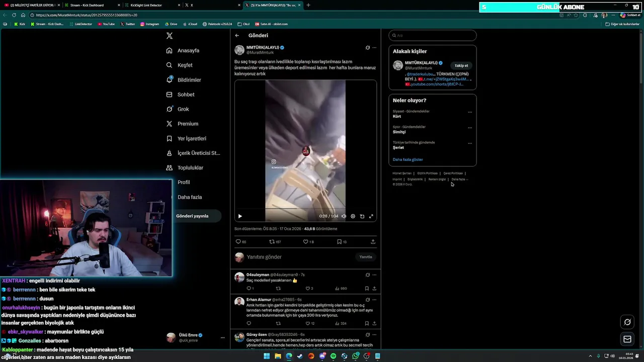Open MMTÜRK(ALAYLI) post options menu

374,48
